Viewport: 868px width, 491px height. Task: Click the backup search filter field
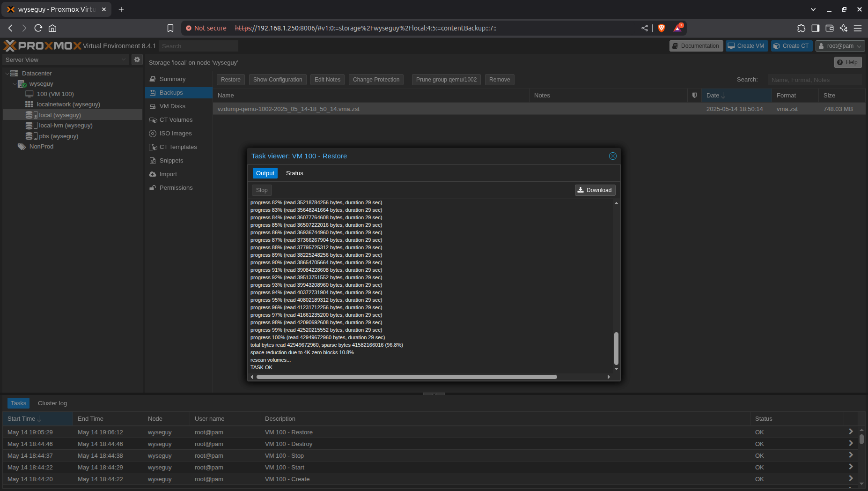coord(815,80)
